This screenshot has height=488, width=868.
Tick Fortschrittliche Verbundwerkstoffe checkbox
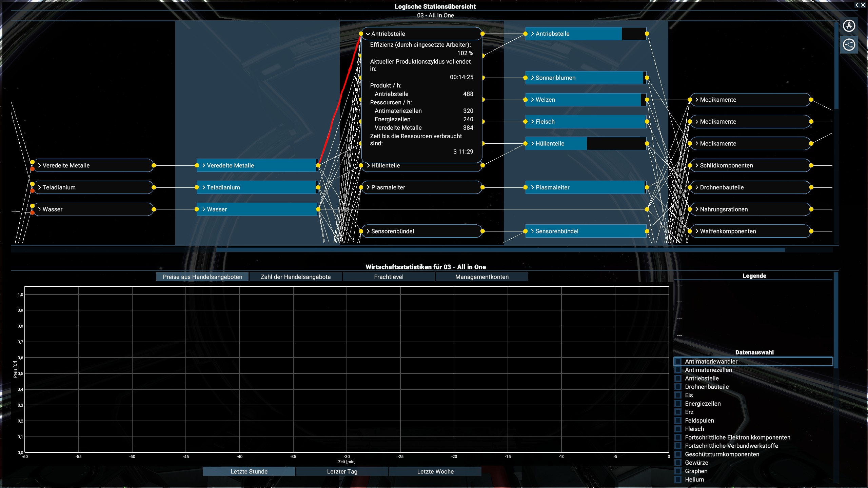pos(678,446)
